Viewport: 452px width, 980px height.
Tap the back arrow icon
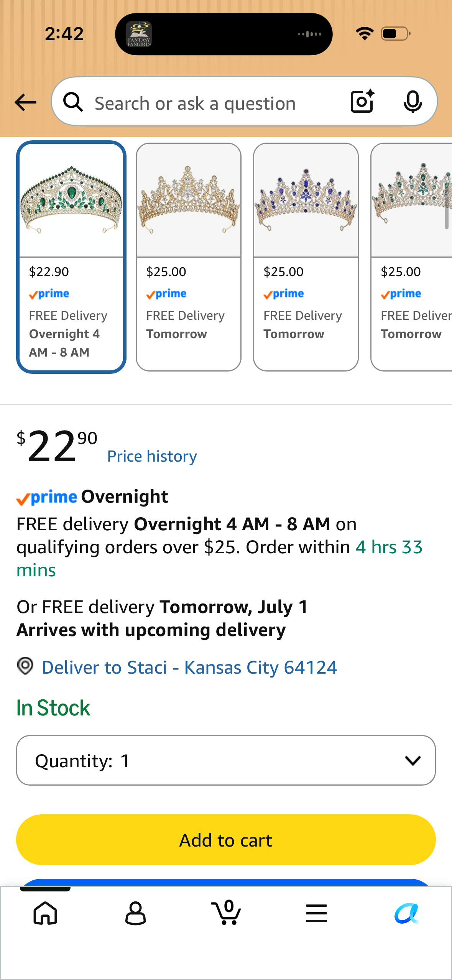(25, 102)
